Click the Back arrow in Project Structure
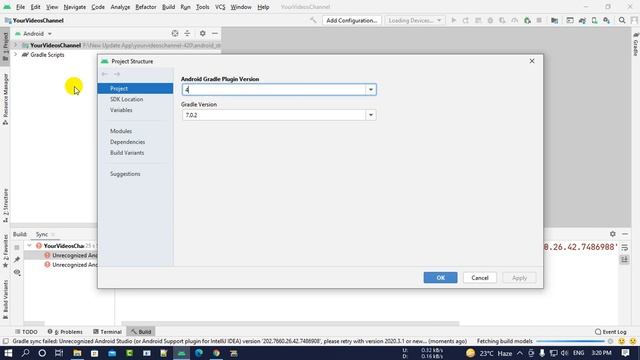Viewport: 640px width, 360px height. [x=105, y=74]
